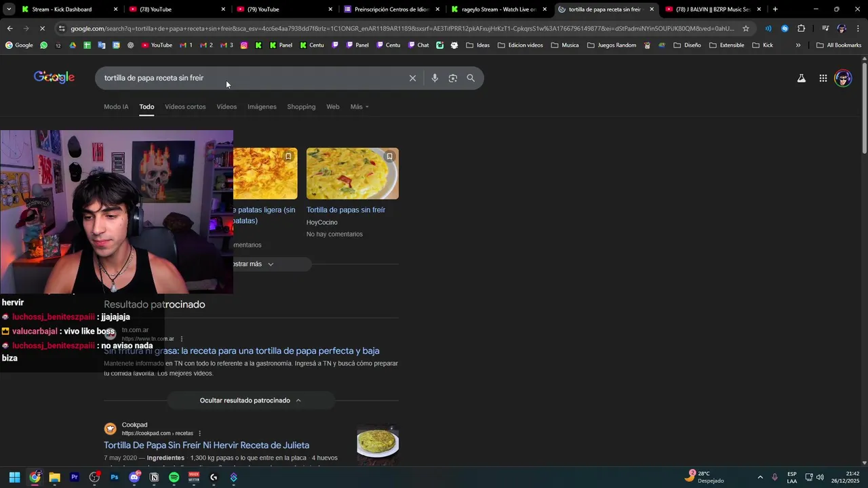Switch to the Modo IA tab
The image size is (868, 488).
(116, 106)
